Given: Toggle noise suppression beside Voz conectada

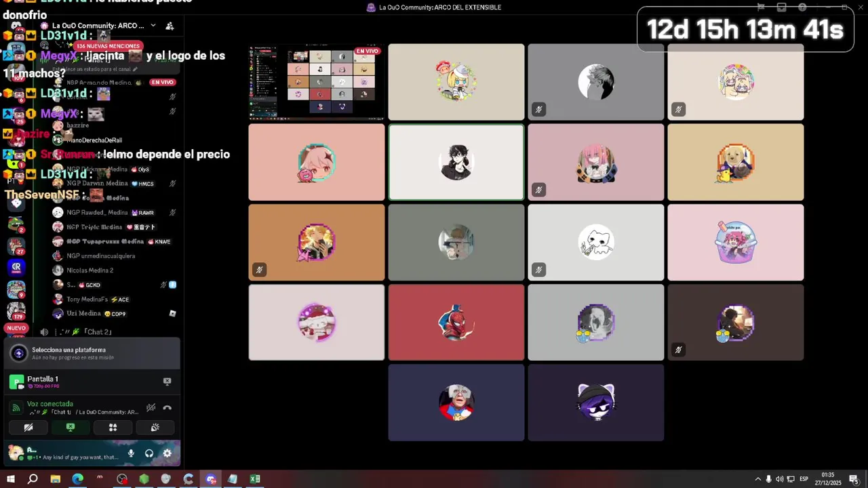Looking at the screenshot, I should 151,407.
